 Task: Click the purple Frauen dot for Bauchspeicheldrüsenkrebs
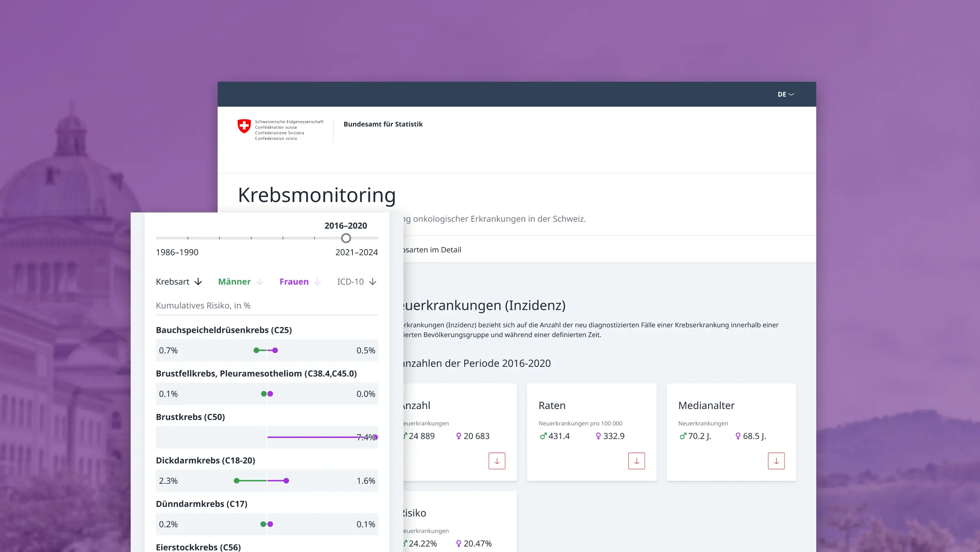click(x=275, y=351)
